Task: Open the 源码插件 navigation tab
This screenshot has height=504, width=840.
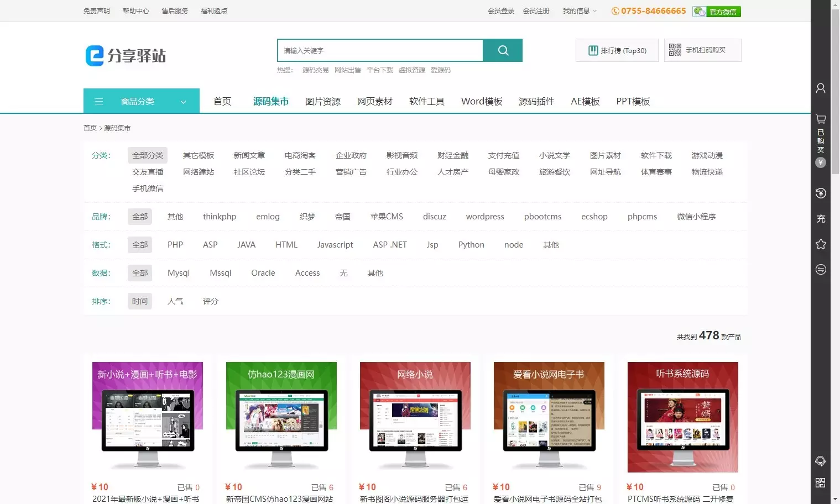Action: tap(536, 101)
